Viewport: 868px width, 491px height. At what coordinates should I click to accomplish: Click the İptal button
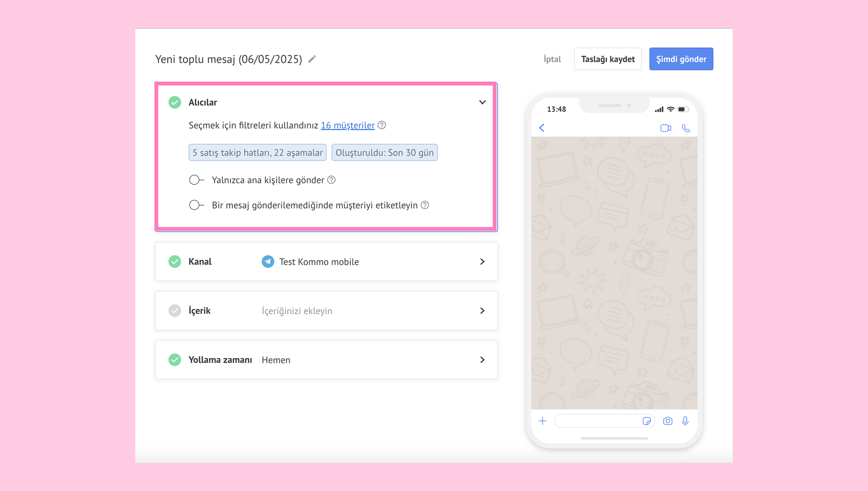coord(552,59)
